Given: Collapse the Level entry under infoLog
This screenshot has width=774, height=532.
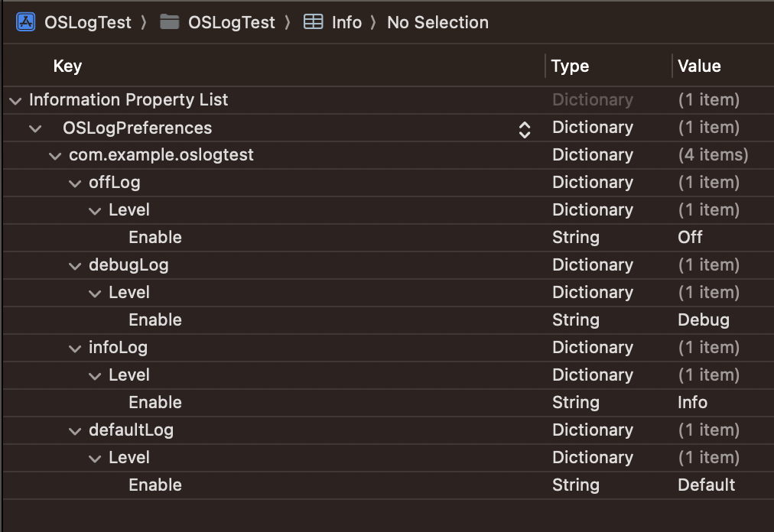Looking at the screenshot, I should 94,375.
